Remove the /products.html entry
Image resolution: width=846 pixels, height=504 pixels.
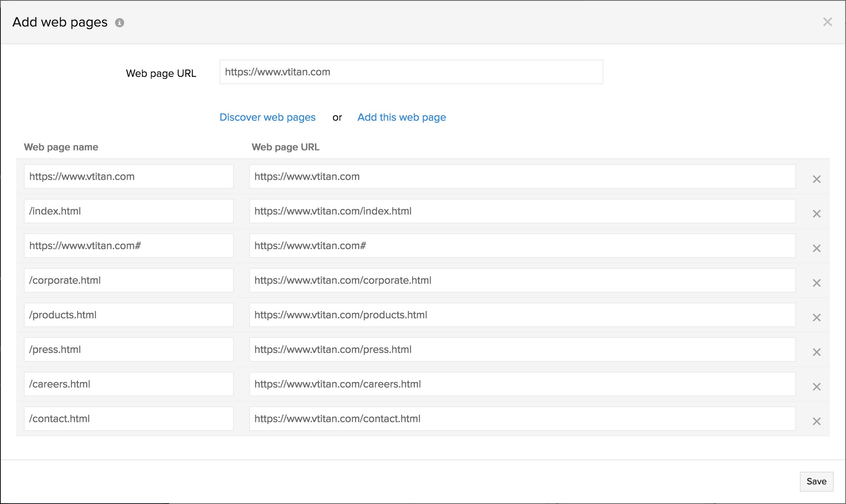click(x=816, y=318)
